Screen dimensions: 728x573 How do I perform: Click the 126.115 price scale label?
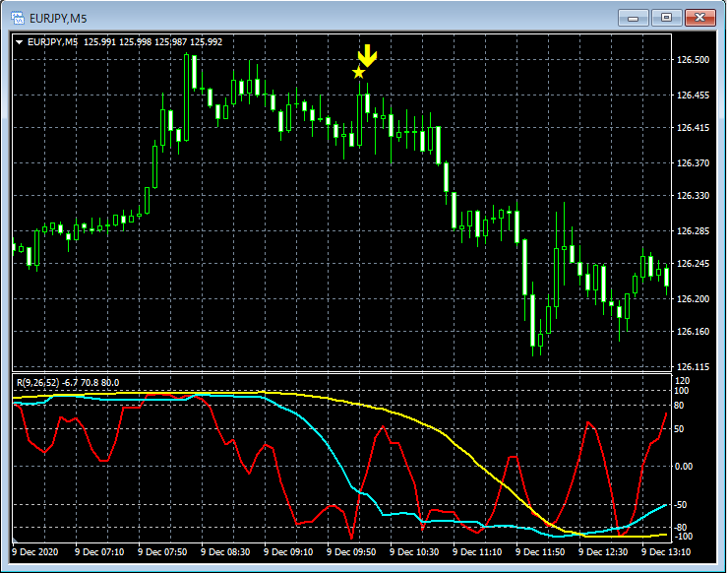[x=693, y=366]
